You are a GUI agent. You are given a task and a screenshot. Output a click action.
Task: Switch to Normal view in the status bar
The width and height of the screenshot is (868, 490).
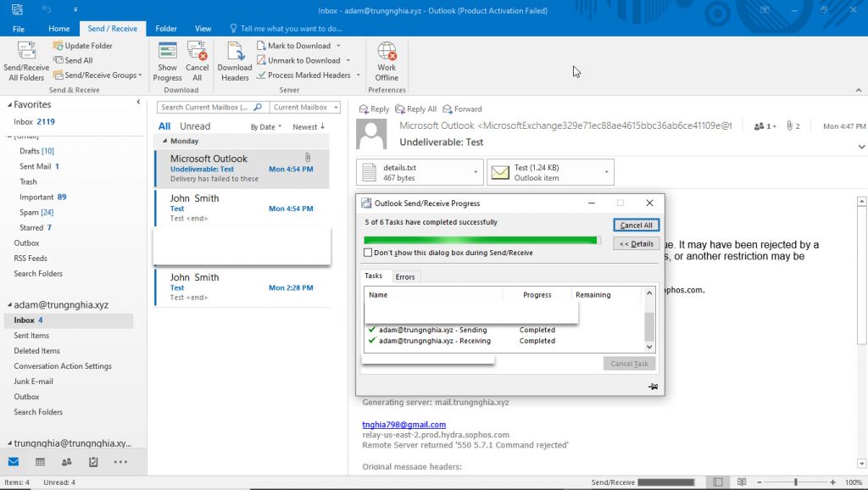(x=718, y=482)
